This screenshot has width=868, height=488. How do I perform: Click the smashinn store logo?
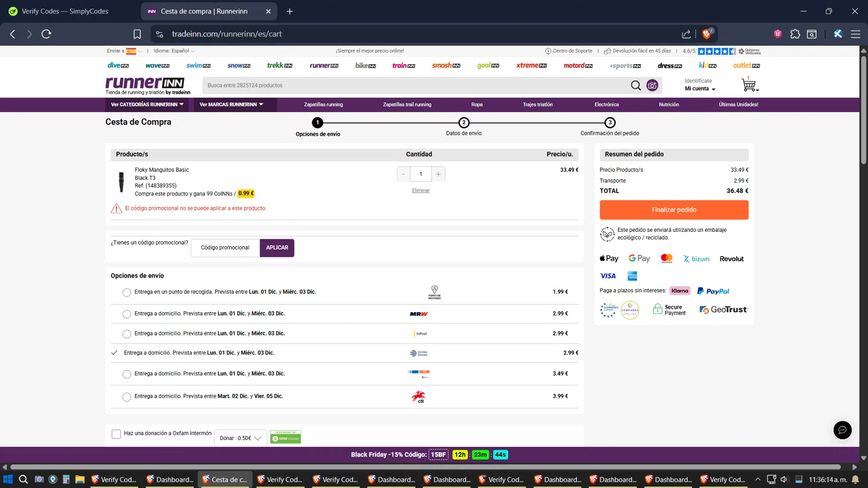pos(446,65)
